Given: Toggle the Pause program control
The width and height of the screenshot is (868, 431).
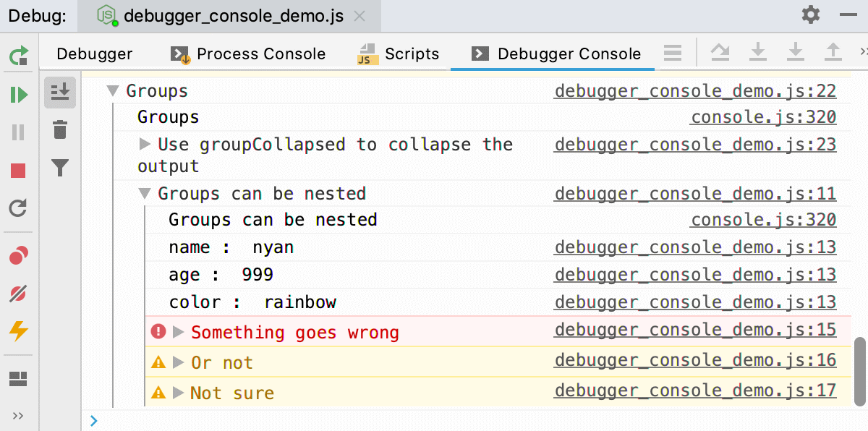Looking at the screenshot, I should pyautogui.click(x=18, y=132).
